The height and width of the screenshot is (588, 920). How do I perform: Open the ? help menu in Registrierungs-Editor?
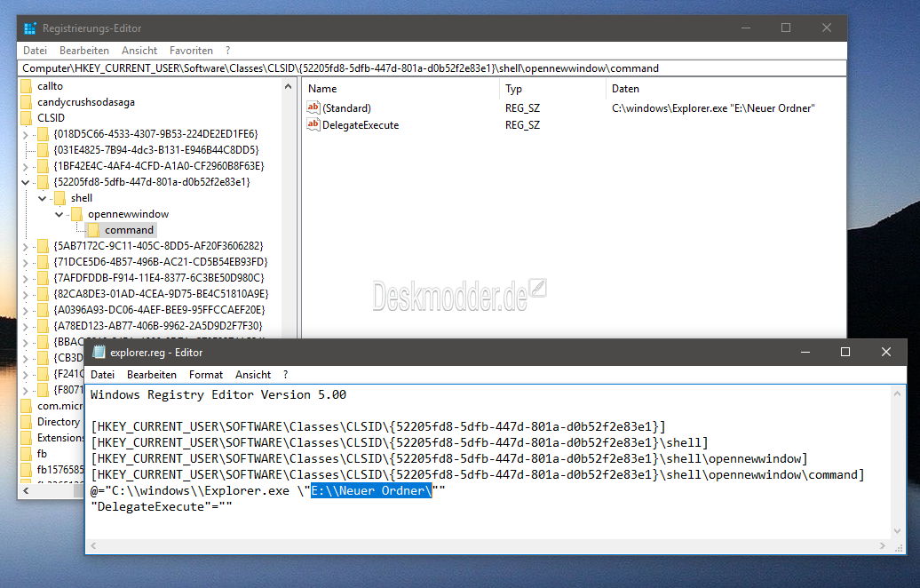pos(227,51)
